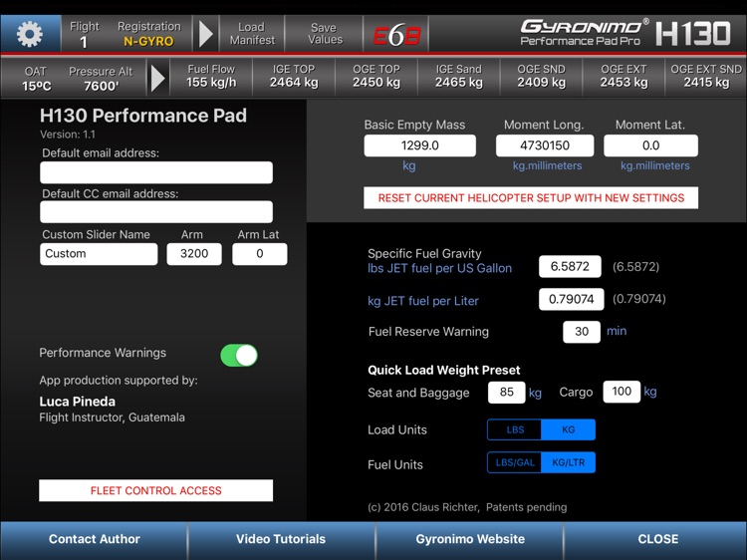Select KG/LTR fuel units
Image resolution: width=747 pixels, height=560 pixels.
568,462
